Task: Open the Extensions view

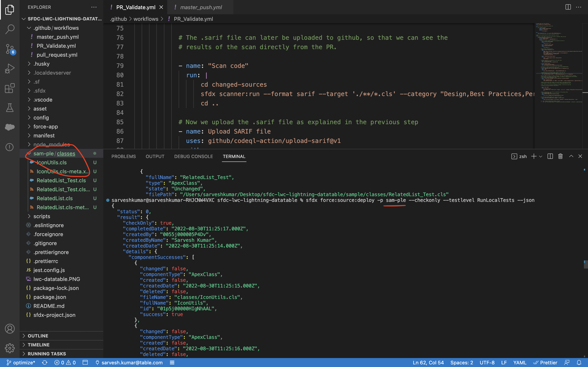Action: tap(10, 88)
